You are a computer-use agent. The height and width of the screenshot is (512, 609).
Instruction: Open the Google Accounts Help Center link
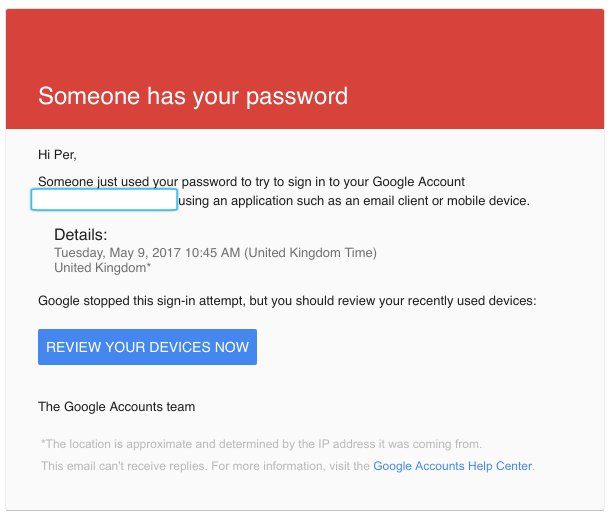pos(453,466)
